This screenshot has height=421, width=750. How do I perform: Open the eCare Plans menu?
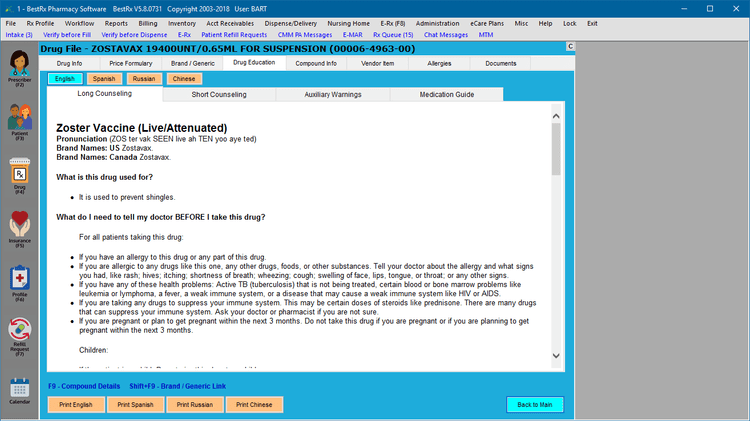click(487, 23)
